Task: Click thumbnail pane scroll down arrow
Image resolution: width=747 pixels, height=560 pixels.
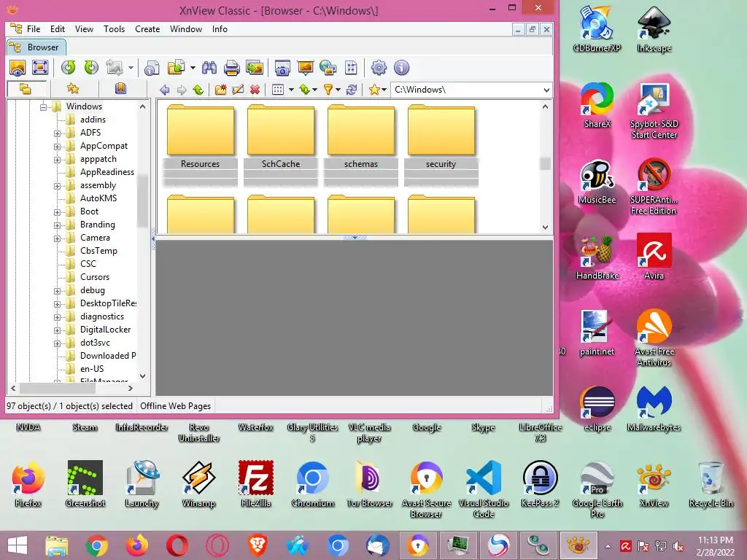Action: (x=546, y=227)
